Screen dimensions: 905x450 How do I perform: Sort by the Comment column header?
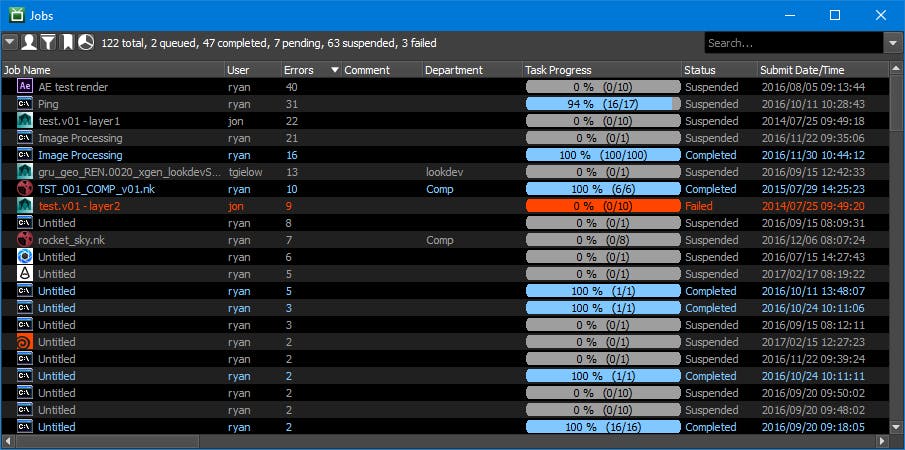click(x=382, y=70)
